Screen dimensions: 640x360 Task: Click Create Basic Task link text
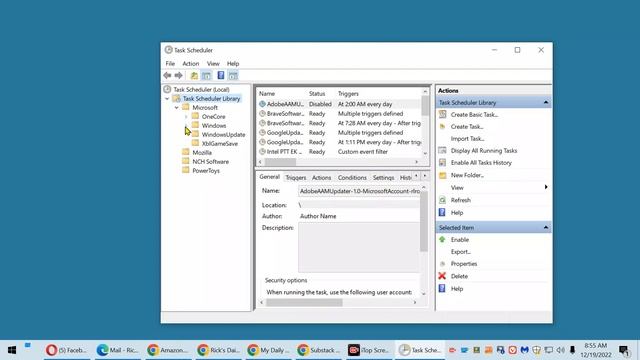point(474,115)
